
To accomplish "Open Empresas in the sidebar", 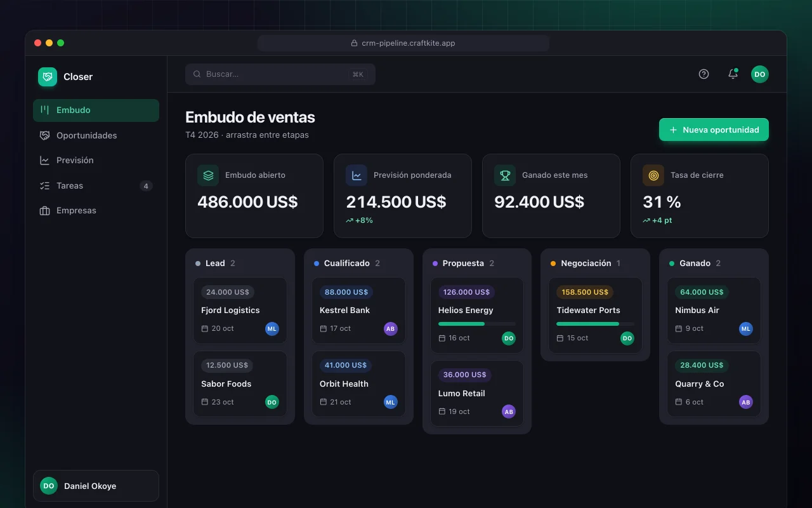I will click(96, 211).
